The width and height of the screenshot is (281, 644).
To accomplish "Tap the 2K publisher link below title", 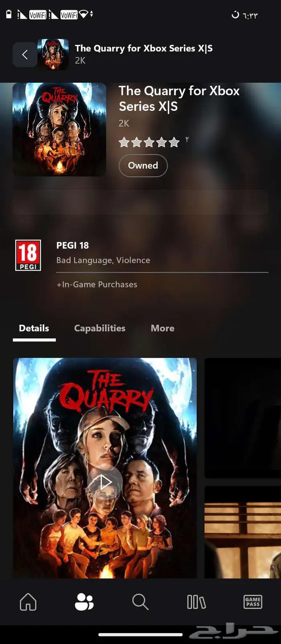I will pos(124,123).
